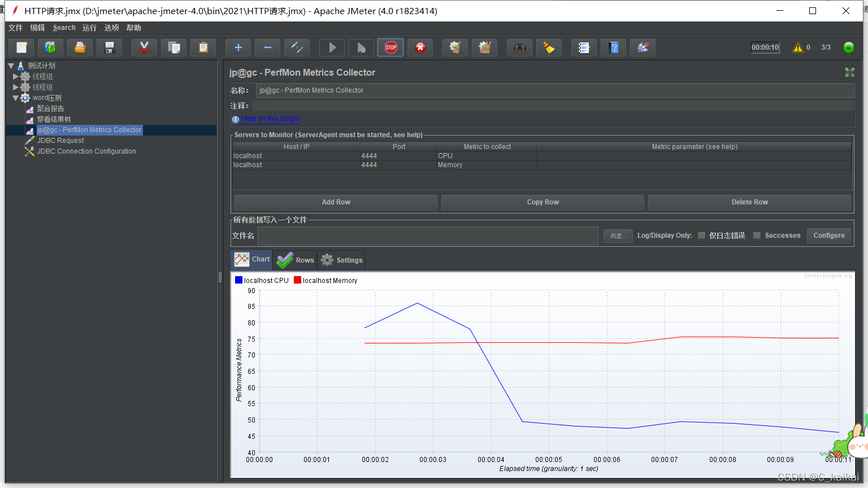Click the Cut scissors icon
The image size is (868, 488).
coord(144,47)
